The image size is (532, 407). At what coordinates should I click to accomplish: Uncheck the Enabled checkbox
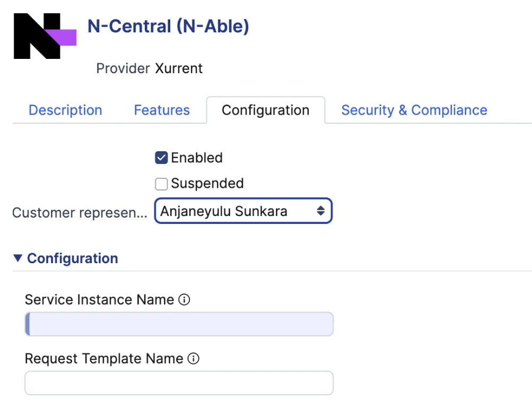161,158
